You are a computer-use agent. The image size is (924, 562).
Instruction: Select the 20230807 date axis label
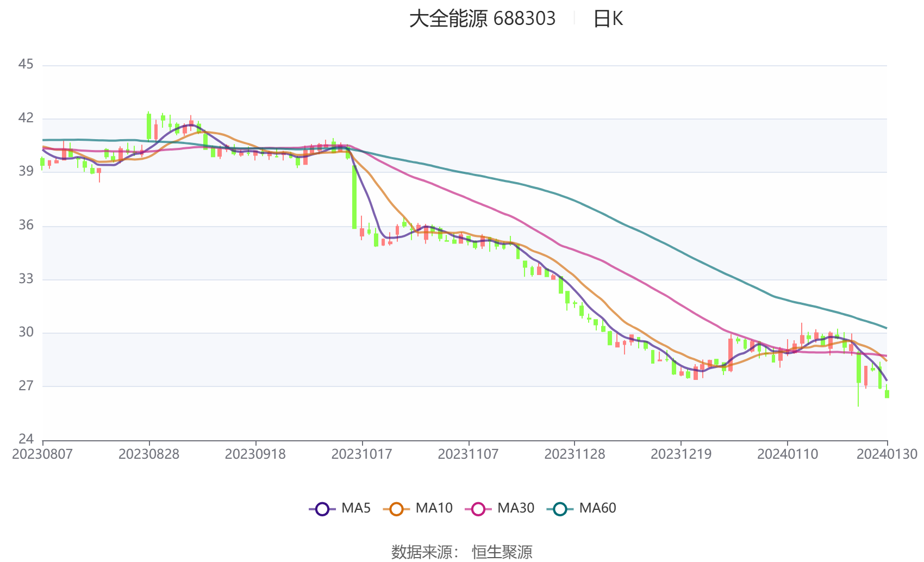pos(42,454)
